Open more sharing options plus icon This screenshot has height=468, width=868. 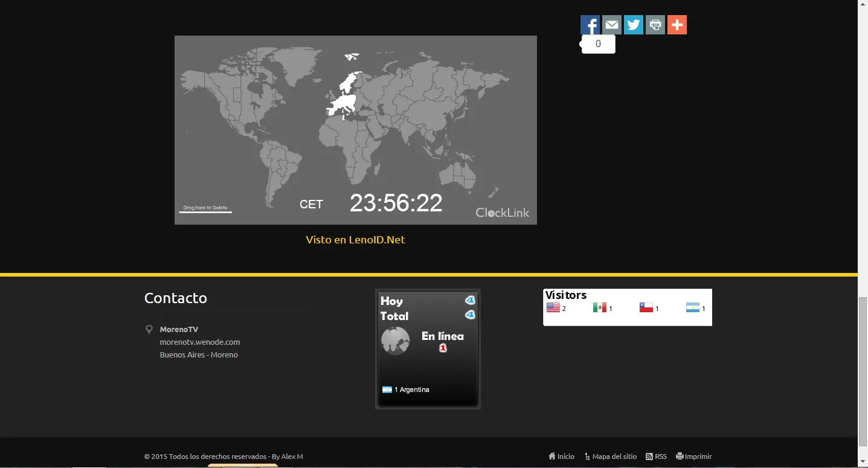pos(677,25)
